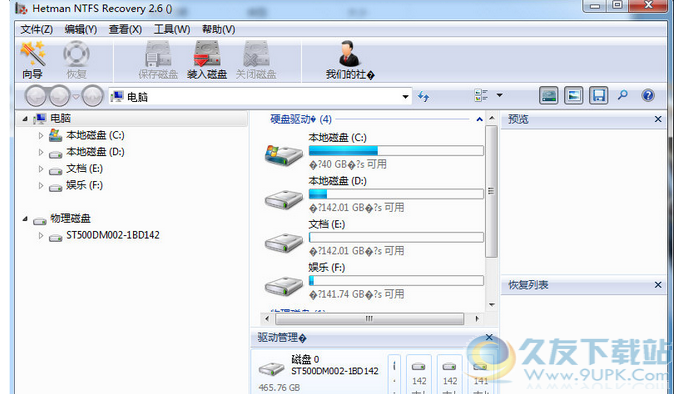Collapse the 电脑 tree node
The image size is (678, 394).
coord(25,119)
